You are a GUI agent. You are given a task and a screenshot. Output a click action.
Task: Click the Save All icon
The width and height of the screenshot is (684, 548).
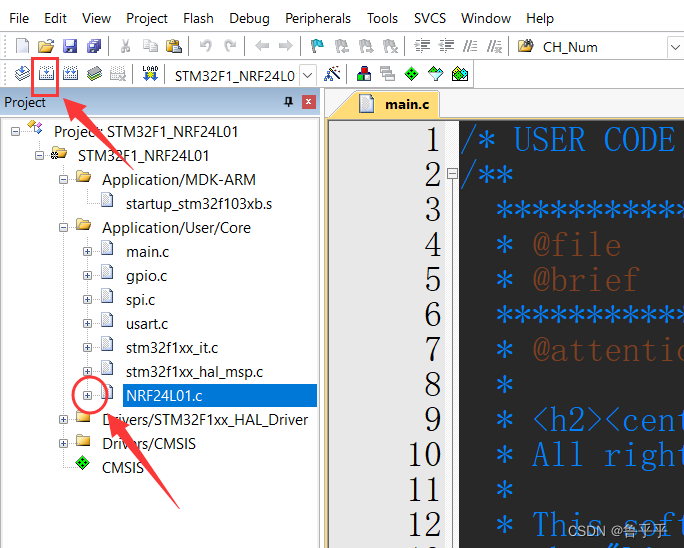click(x=94, y=46)
